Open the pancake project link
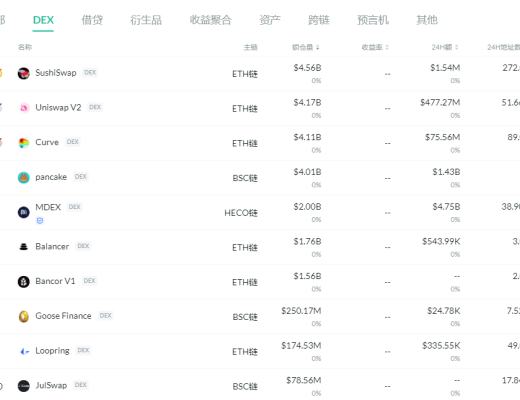 [x=51, y=177]
